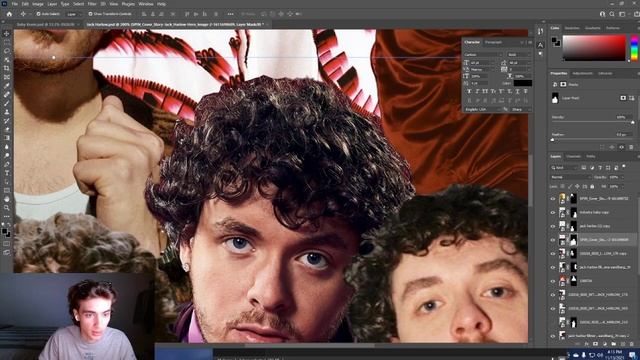Click the add pixel mask button in Properties

point(623,98)
